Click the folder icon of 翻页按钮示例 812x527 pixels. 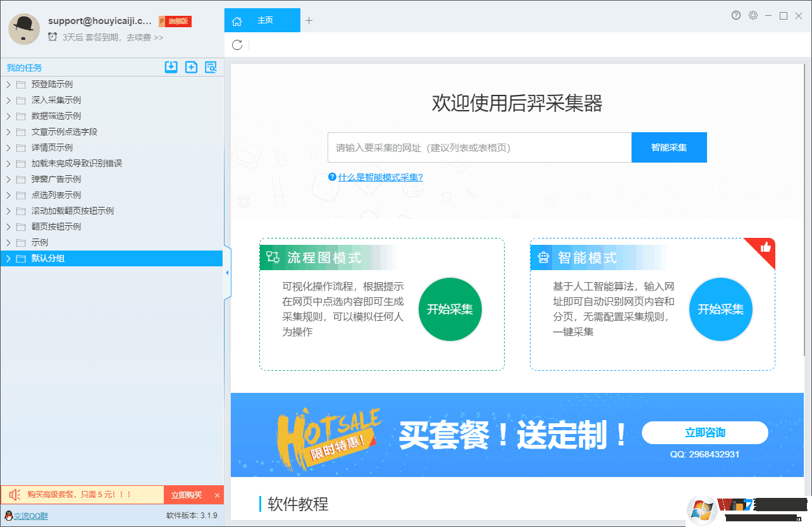pyautogui.click(x=21, y=226)
